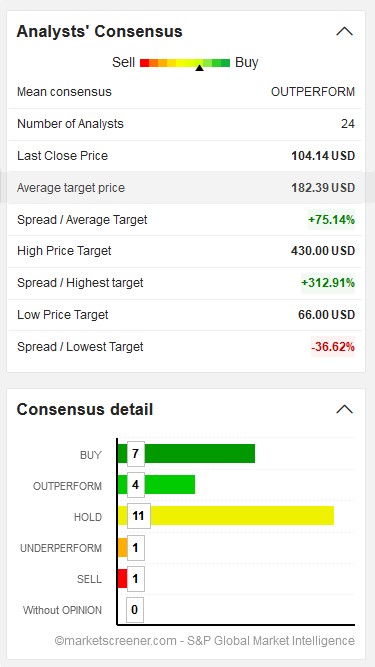Click the green Buy end of gauge

click(x=225, y=63)
